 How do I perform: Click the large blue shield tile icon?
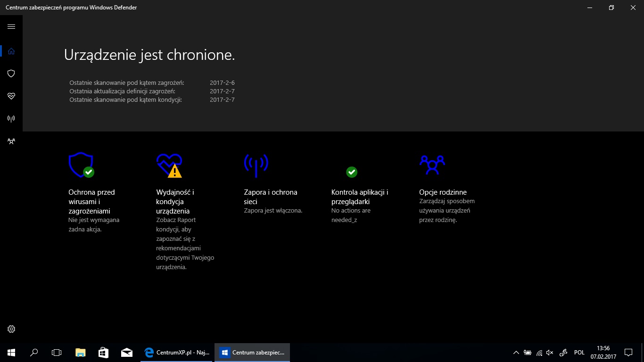(x=81, y=165)
